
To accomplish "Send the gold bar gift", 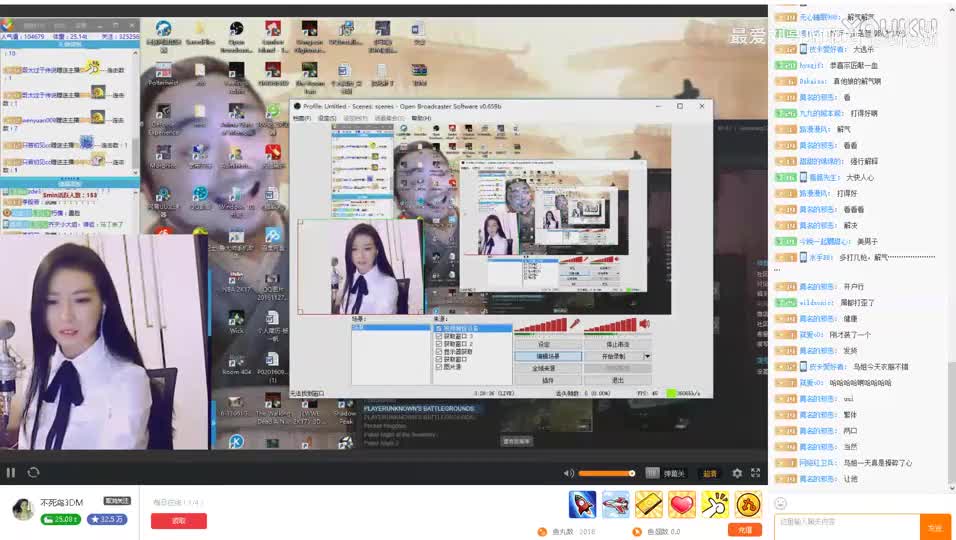I will 648,505.
